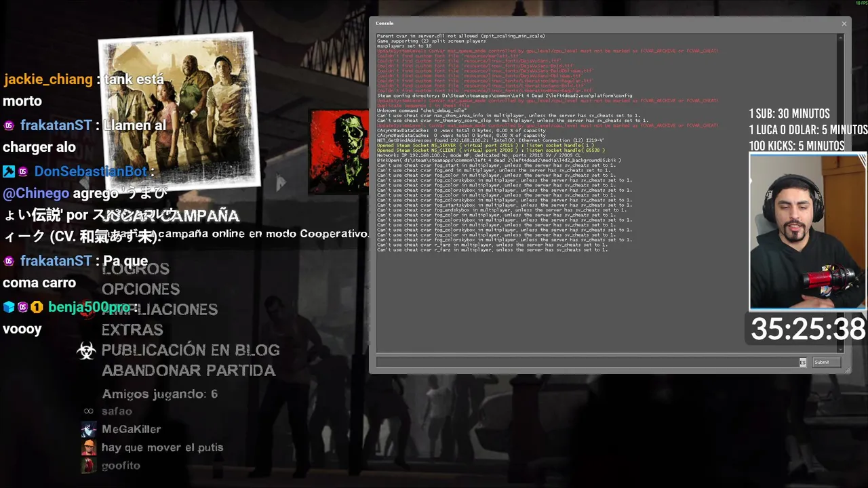Click the 'Steam config directory' console line
Screen dimensions: 868x488
[505, 96]
